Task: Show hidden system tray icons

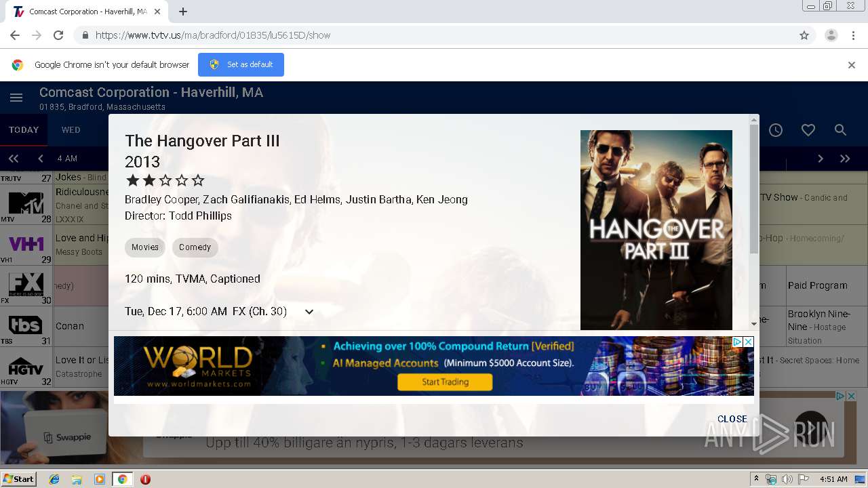Action: coord(757,479)
